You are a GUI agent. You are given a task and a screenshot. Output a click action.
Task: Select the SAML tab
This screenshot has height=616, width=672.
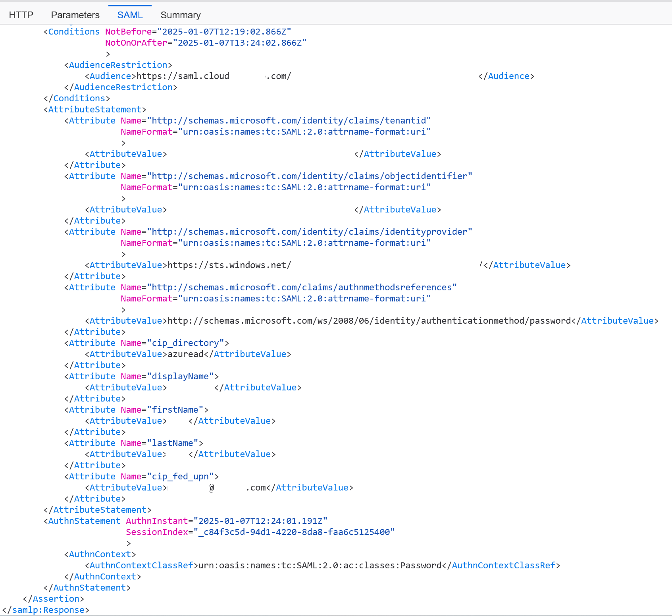(130, 15)
